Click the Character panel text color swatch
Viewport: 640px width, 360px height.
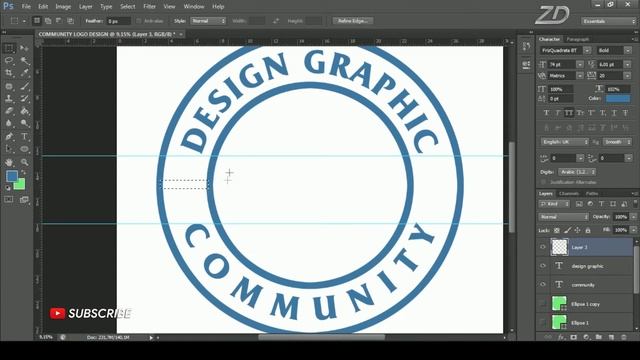point(618,98)
